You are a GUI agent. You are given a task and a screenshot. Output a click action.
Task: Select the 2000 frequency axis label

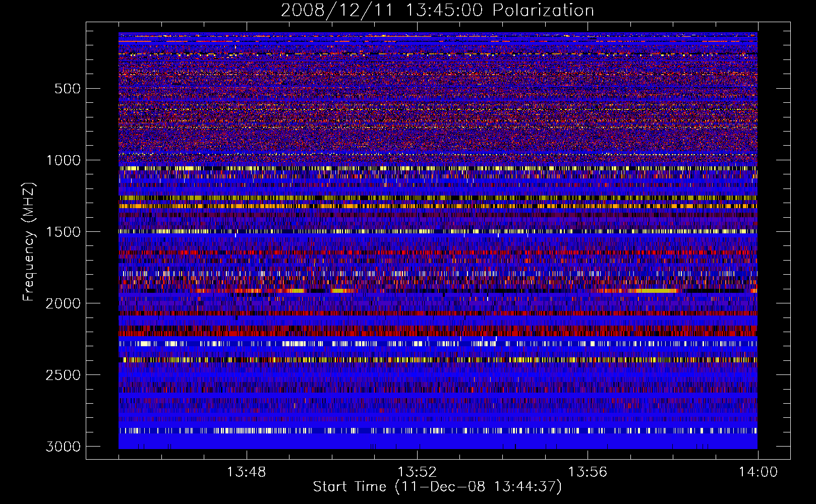tap(64, 303)
